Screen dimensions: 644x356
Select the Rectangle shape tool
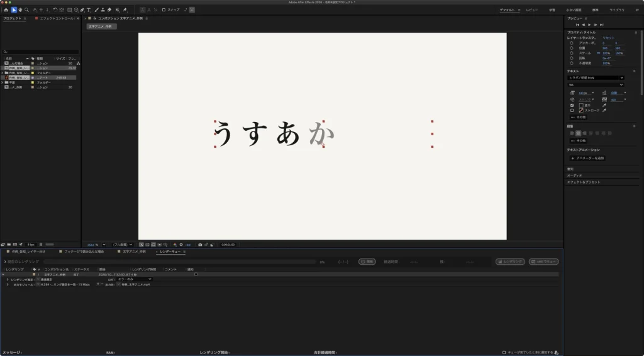click(x=69, y=10)
